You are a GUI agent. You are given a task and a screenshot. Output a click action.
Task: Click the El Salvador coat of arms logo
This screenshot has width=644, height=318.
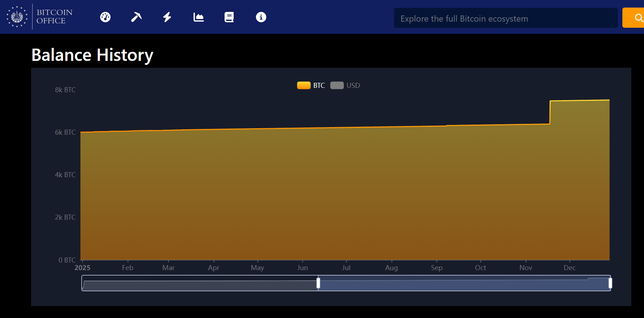tap(17, 17)
